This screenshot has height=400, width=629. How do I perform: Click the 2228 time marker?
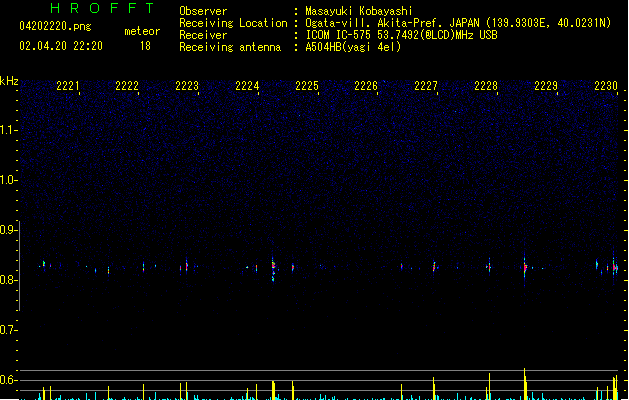pyautogui.click(x=486, y=86)
